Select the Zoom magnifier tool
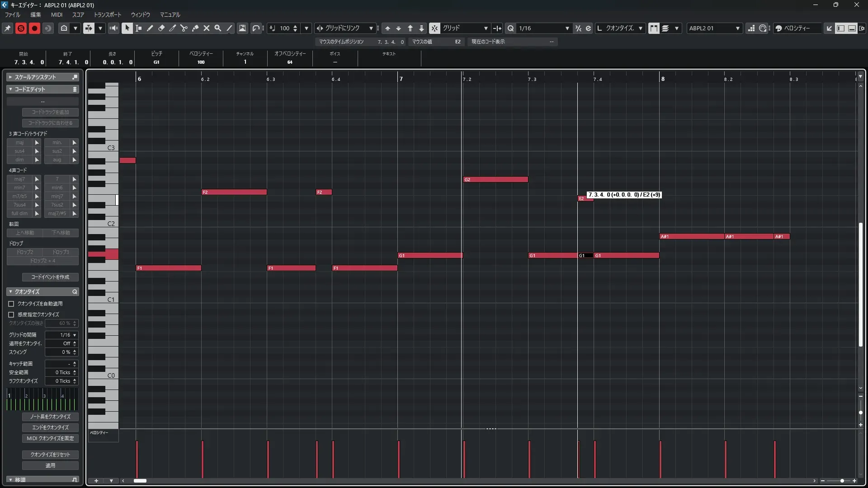The height and width of the screenshot is (488, 868). pos(218,28)
